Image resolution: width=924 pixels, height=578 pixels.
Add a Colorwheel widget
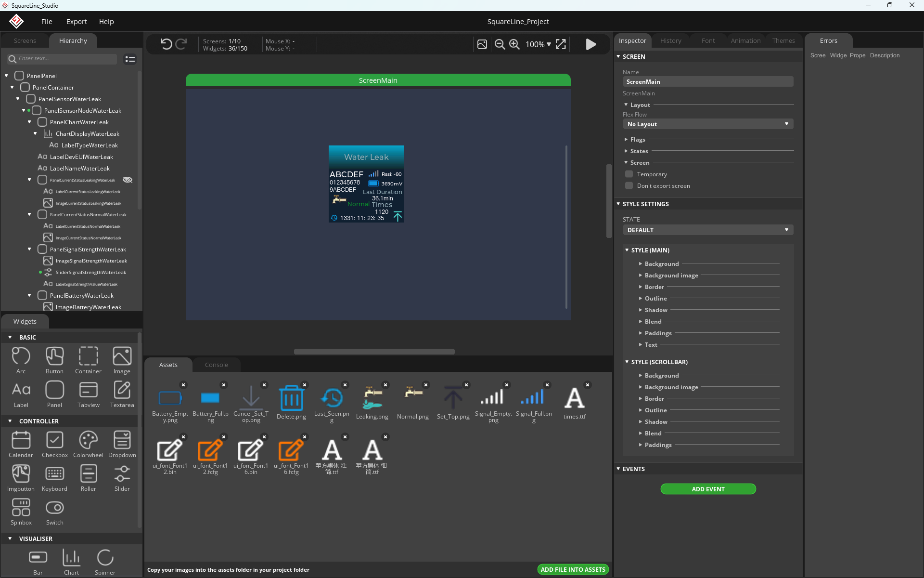88,444
